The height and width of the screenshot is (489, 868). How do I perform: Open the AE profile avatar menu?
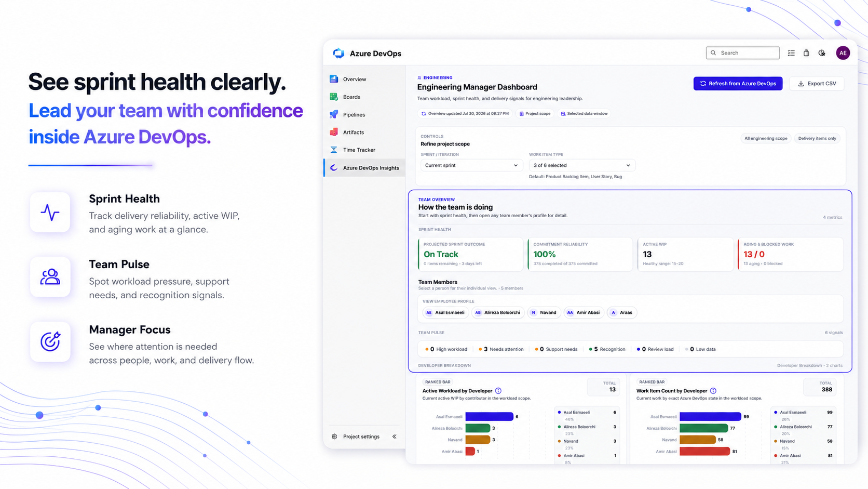(x=843, y=53)
